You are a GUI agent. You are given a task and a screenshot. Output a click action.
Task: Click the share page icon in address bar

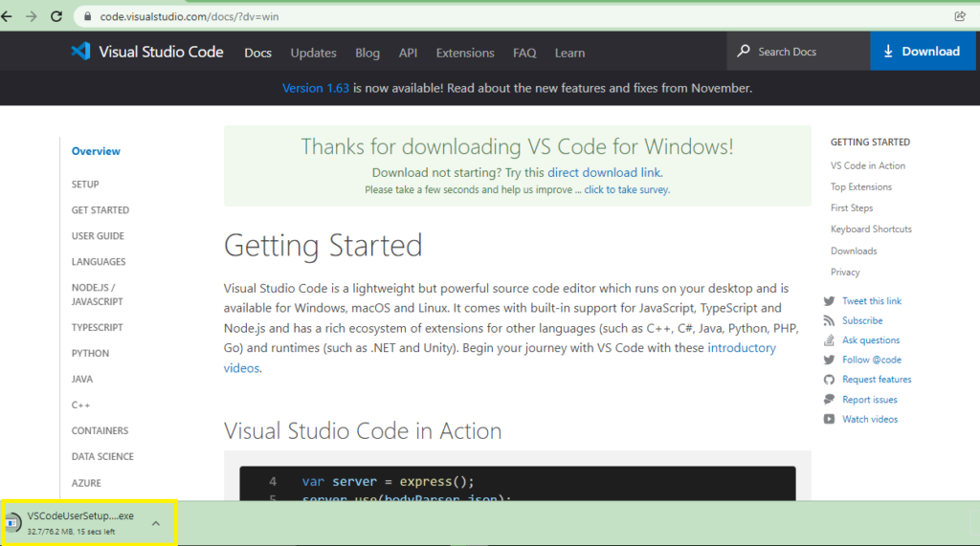[x=960, y=17]
